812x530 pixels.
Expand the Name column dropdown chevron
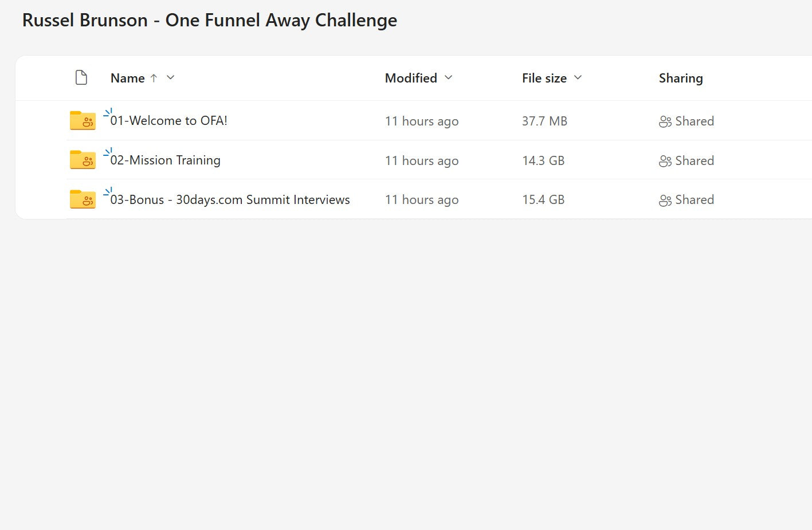(x=170, y=77)
